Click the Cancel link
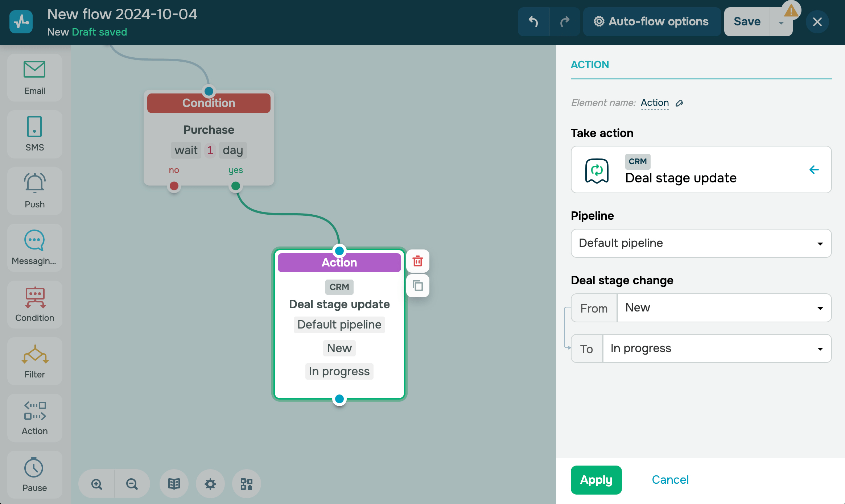Viewport: 845px width, 504px height. (x=670, y=480)
